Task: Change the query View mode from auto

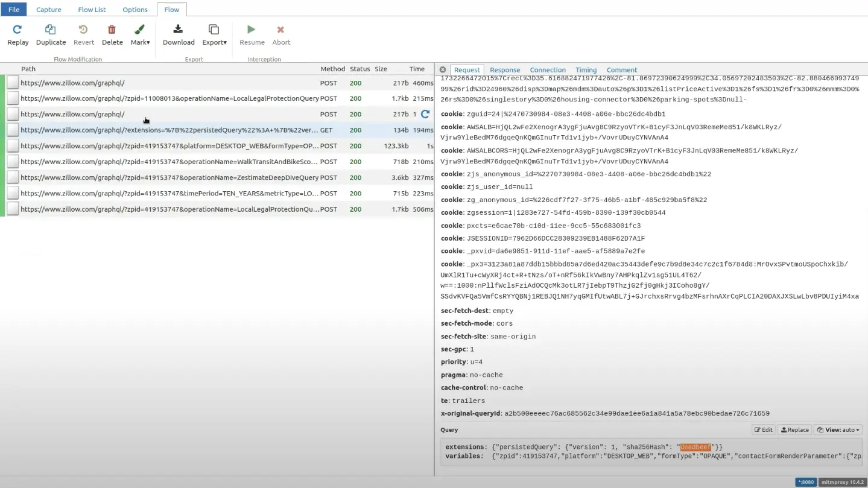Action: pyautogui.click(x=838, y=429)
